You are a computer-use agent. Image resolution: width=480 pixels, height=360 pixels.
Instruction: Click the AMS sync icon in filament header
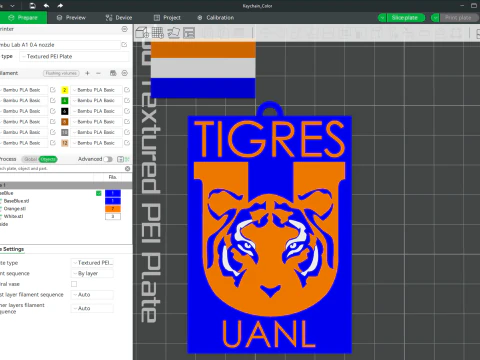[x=113, y=73]
